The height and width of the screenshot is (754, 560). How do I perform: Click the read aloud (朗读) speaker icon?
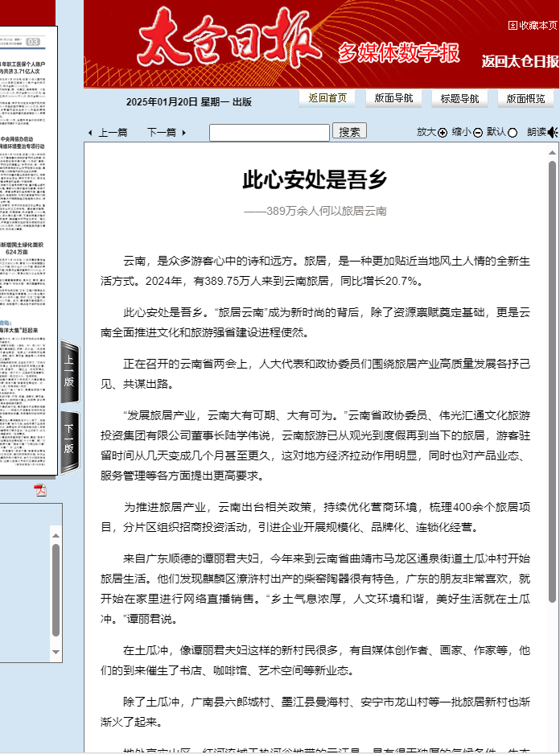pyautogui.click(x=553, y=133)
